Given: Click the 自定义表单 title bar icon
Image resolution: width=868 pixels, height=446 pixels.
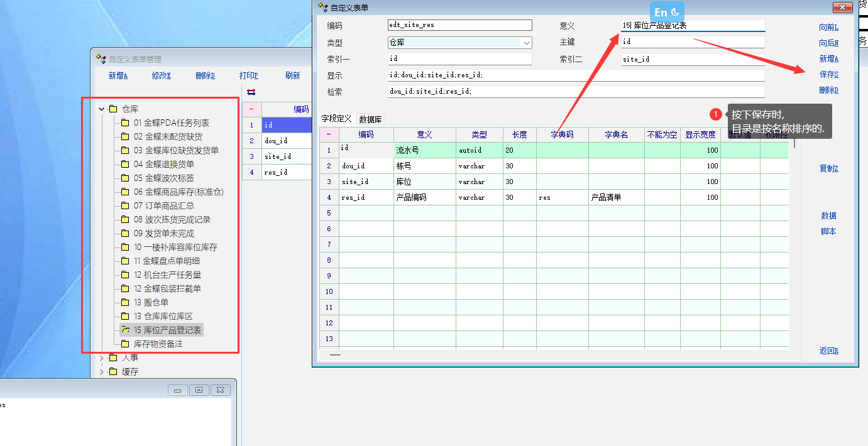Looking at the screenshot, I should [323, 8].
